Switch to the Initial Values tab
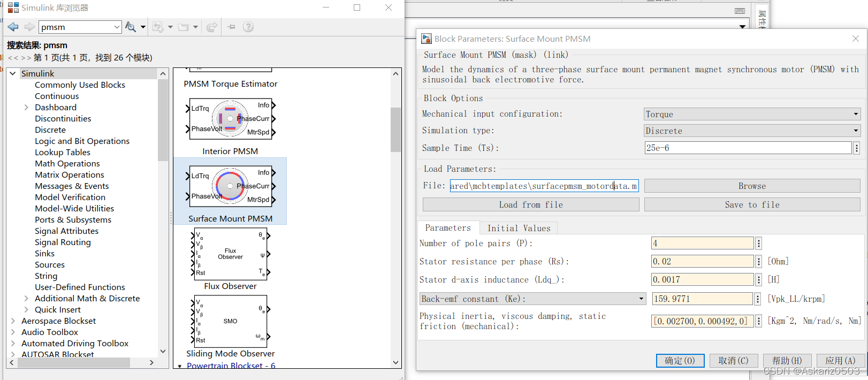This screenshot has width=868, height=380. (519, 228)
